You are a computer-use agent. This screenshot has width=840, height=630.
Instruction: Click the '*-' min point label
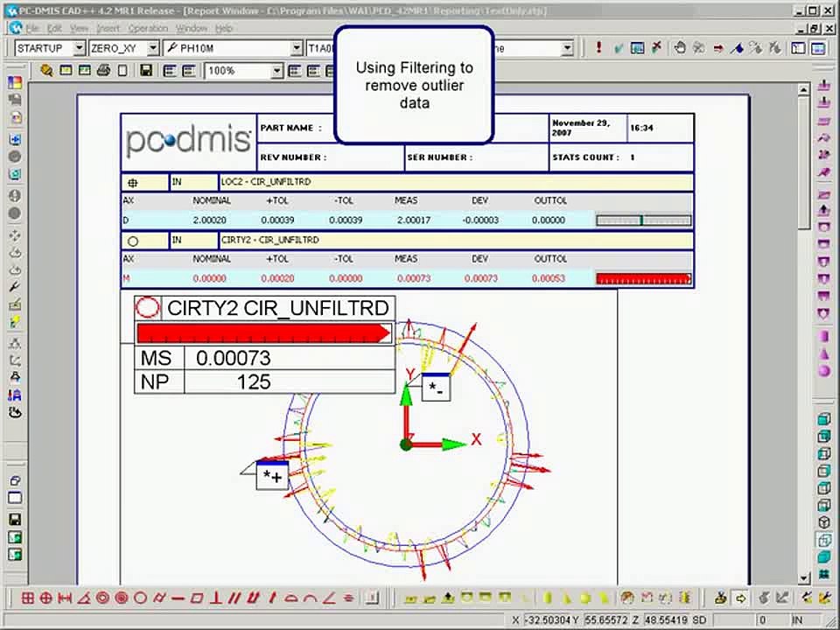point(436,388)
